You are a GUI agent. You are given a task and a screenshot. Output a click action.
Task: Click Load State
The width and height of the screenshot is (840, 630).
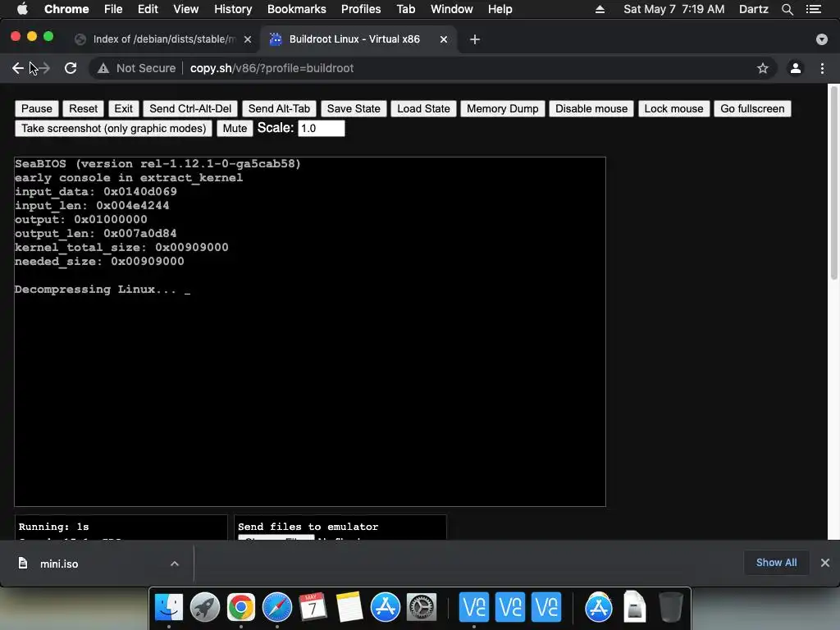423,109
